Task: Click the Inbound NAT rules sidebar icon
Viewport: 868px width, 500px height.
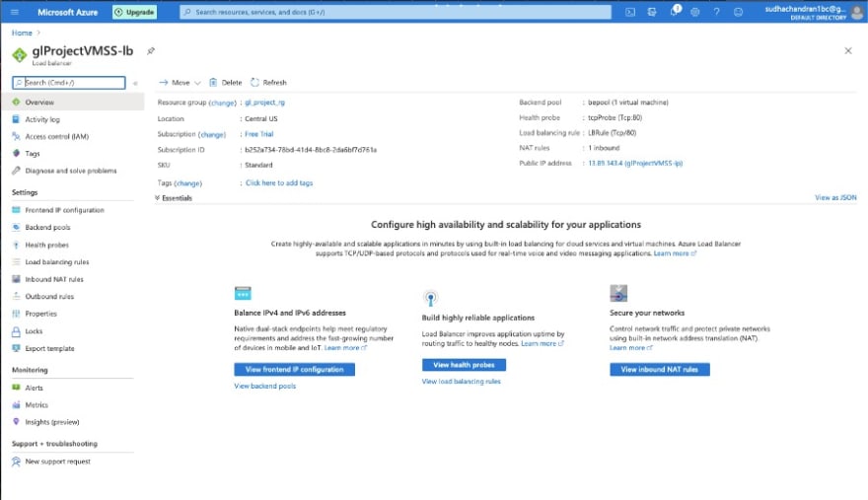Action: point(16,279)
